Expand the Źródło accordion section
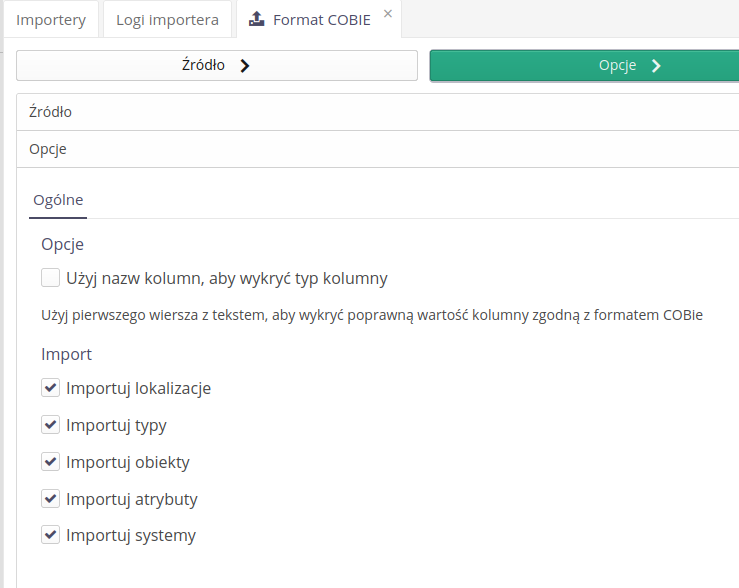The height and width of the screenshot is (588, 739). [x=51, y=112]
